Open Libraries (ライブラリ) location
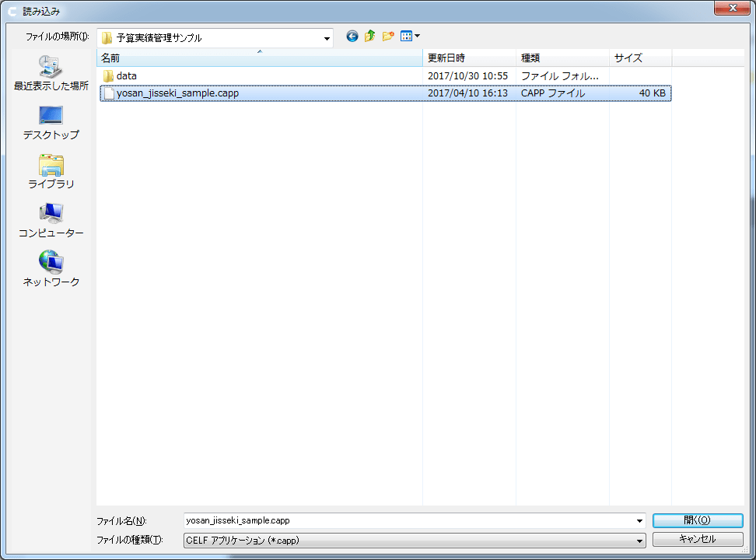This screenshot has width=756, height=560. pyautogui.click(x=51, y=172)
